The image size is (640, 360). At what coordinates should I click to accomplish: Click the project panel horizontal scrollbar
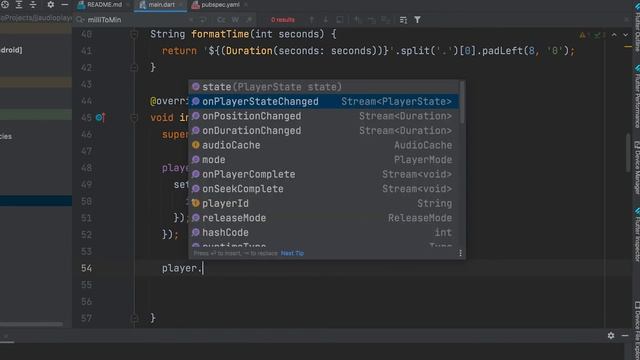tap(31, 324)
